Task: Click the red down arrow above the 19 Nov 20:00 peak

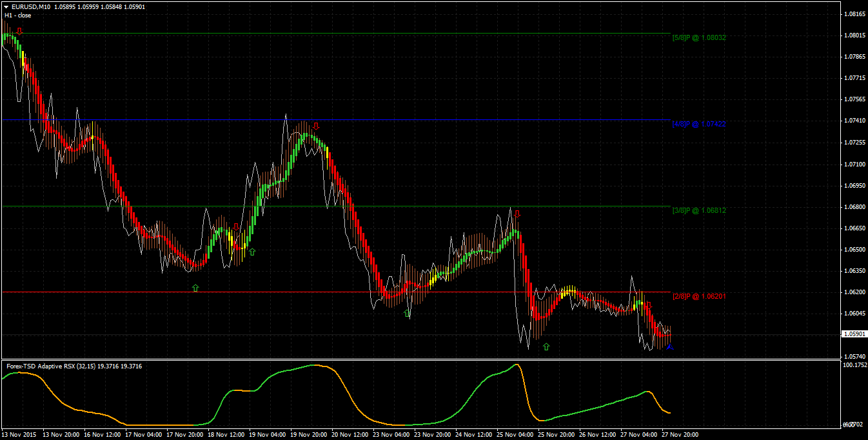Action: pyautogui.click(x=316, y=126)
